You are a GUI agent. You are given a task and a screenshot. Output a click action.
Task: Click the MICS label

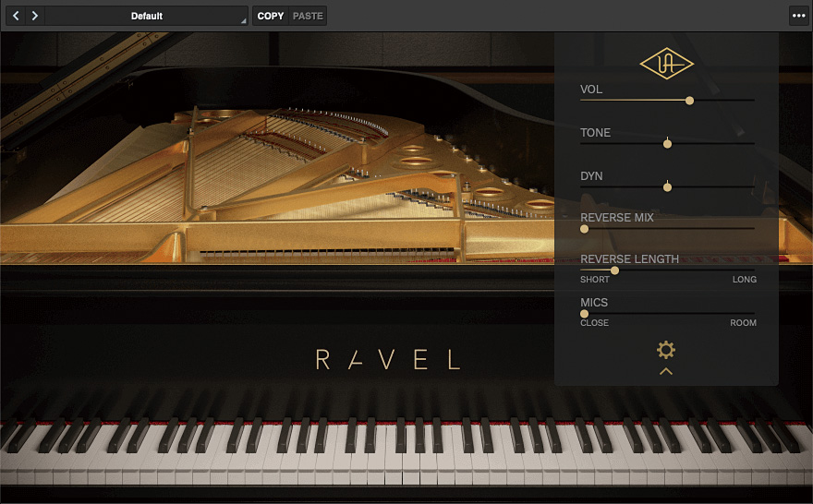[594, 303]
